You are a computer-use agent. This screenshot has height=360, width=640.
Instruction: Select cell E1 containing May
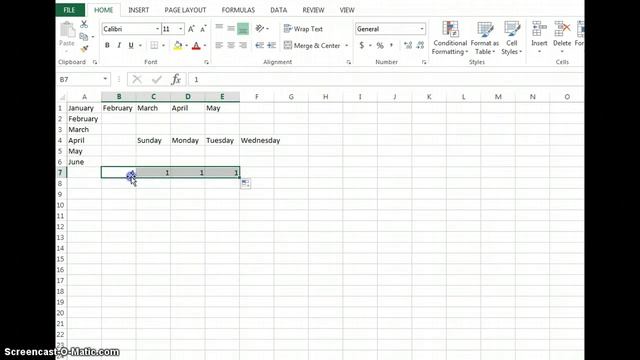click(x=222, y=108)
